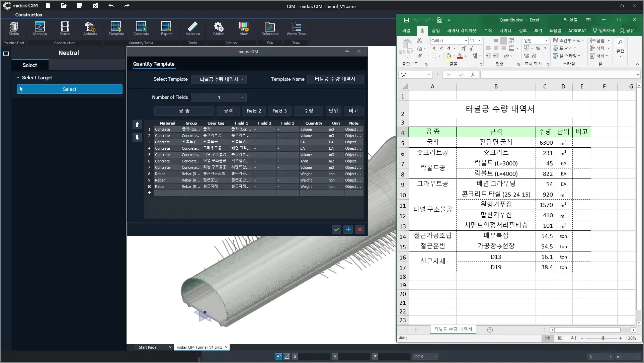Screen dimensions: 644x363
Task: Switch to Page Layout view in Excel status bar
Action: coord(561,338)
